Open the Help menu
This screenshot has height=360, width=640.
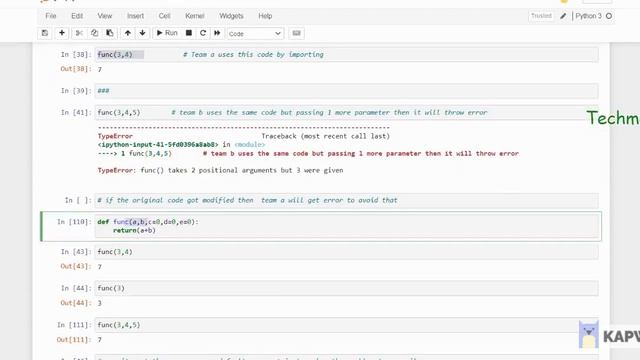point(265,16)
